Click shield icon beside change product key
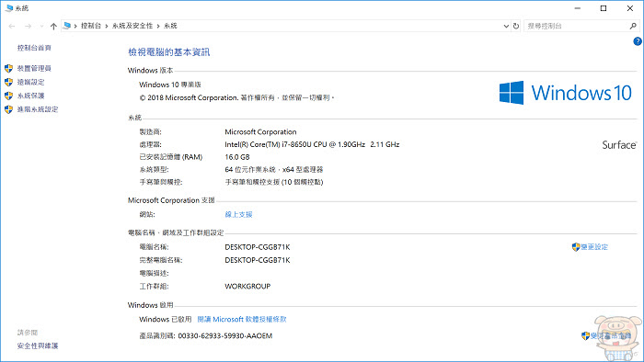 (586, 335)
